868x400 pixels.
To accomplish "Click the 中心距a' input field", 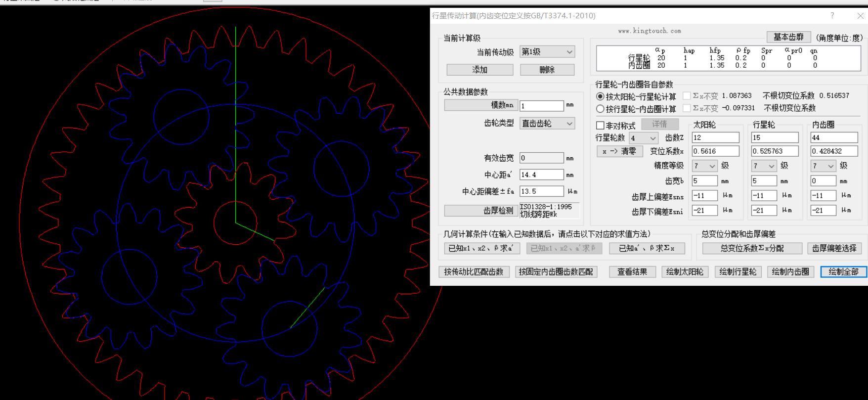I will pos(542,175).
